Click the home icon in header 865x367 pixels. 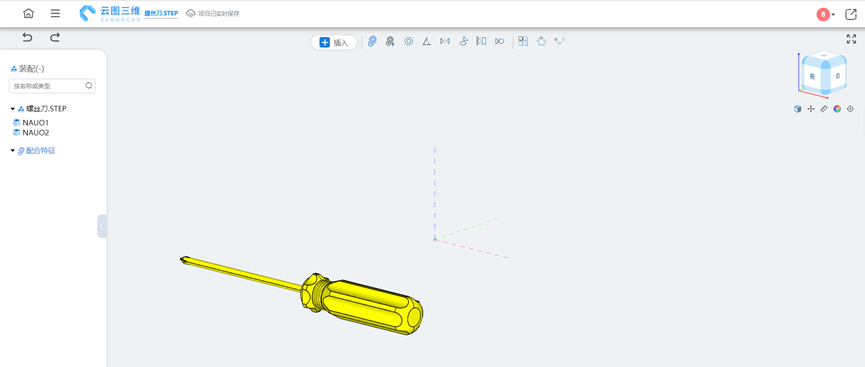pyautogui.click(x=28, y=13)
